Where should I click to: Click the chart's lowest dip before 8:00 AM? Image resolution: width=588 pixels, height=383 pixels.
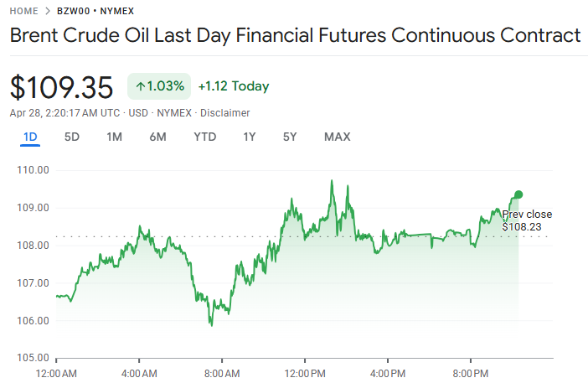pyautogui.click(x=211, y=324)
